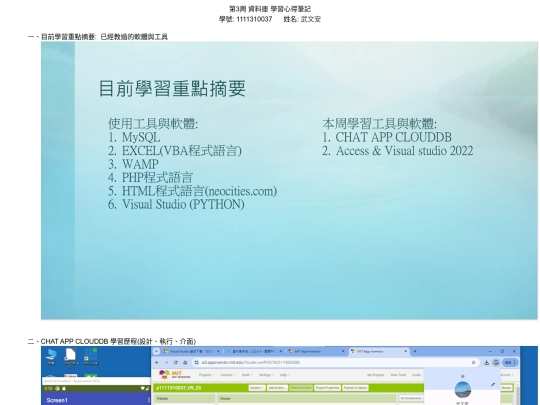Click the site info icon before appinventor URL
This screenshot has height=405, width=540.
[x=197, y=362]
